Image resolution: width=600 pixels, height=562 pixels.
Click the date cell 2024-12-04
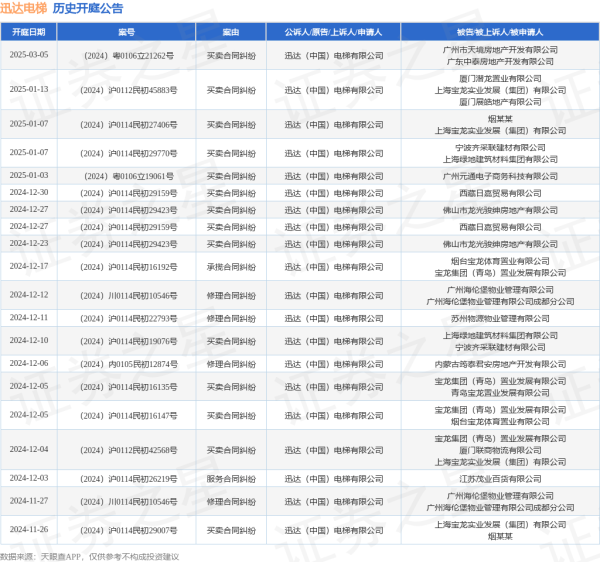point(29,450)
